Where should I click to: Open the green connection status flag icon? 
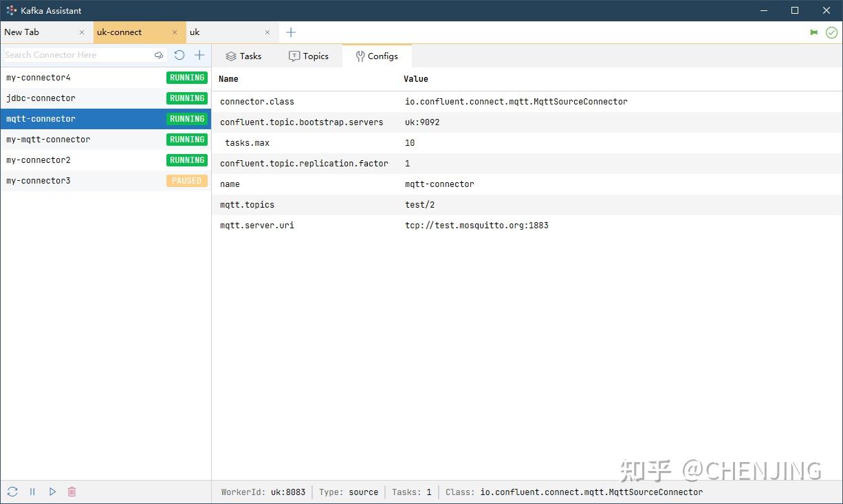[x=813, y=32]
